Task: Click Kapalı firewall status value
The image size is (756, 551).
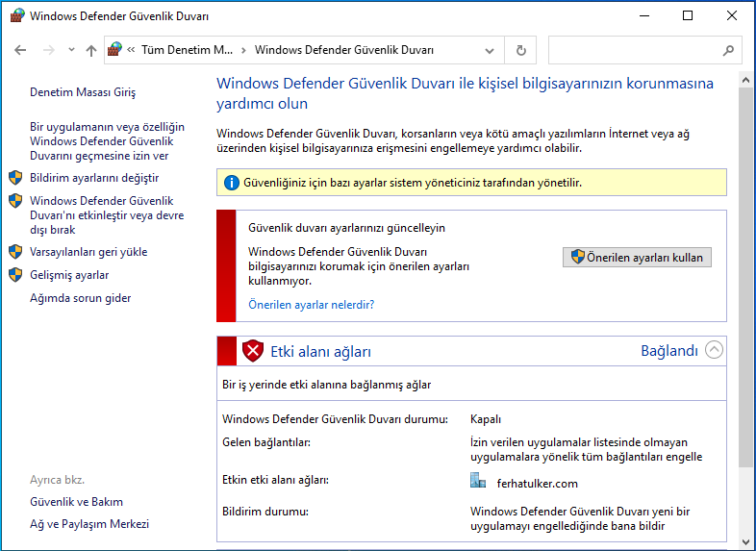Action: point(486,419)
